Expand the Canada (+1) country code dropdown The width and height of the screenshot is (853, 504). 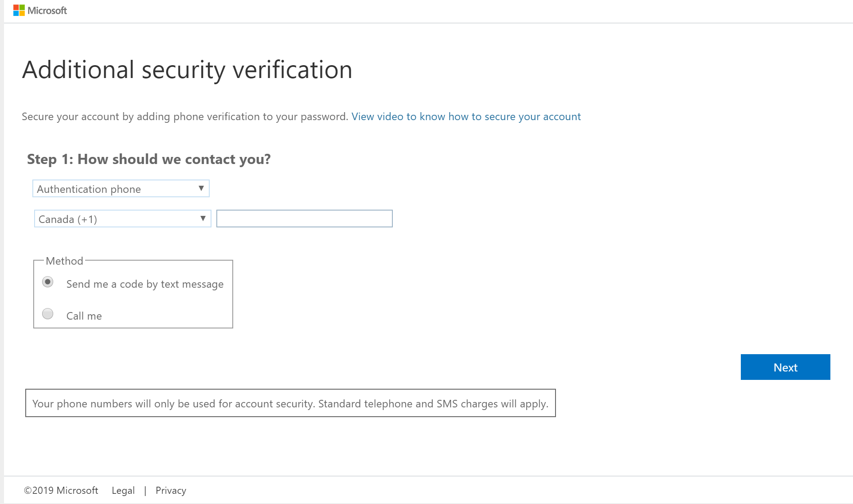117,219
